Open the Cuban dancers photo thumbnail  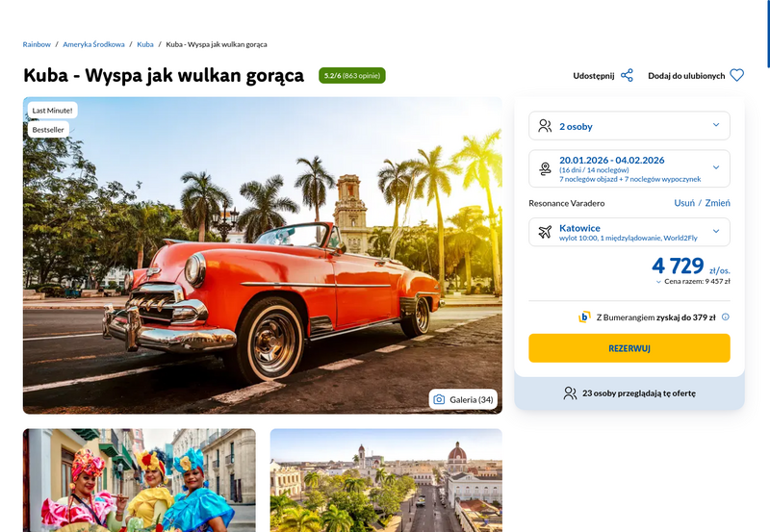pos(139,480)
